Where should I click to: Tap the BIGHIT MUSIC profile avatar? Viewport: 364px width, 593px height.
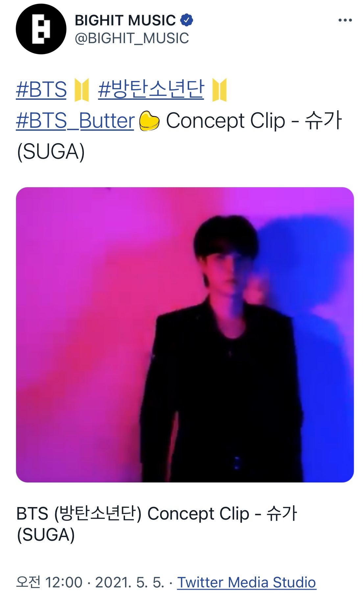[41, 29]
